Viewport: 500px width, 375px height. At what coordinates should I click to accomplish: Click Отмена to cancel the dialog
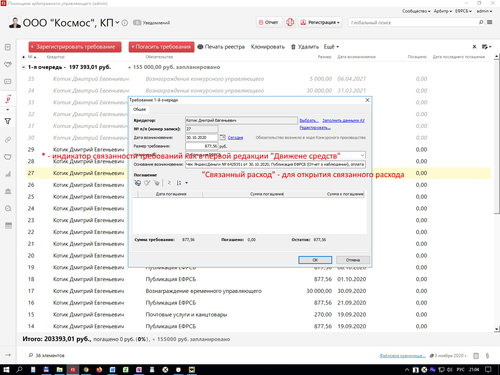[x=353, y=260]
